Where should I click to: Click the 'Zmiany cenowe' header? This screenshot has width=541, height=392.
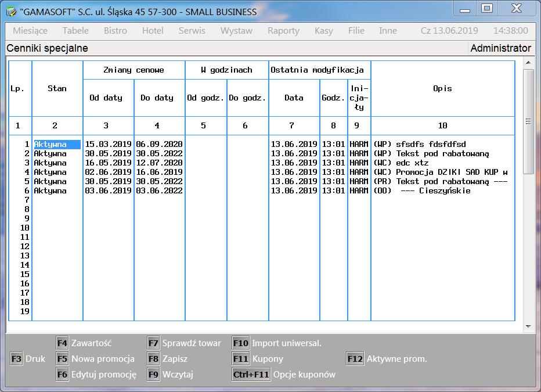click(x=134, y=70)
